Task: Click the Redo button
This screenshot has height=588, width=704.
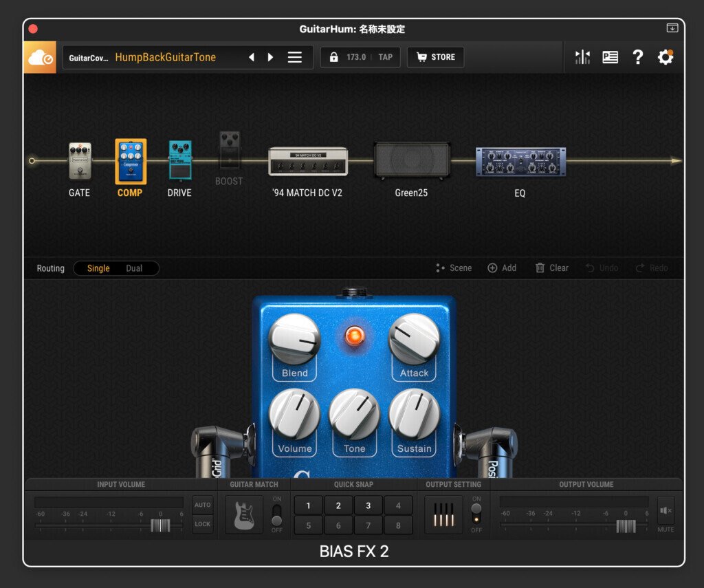Action: [x=652, y=268]
